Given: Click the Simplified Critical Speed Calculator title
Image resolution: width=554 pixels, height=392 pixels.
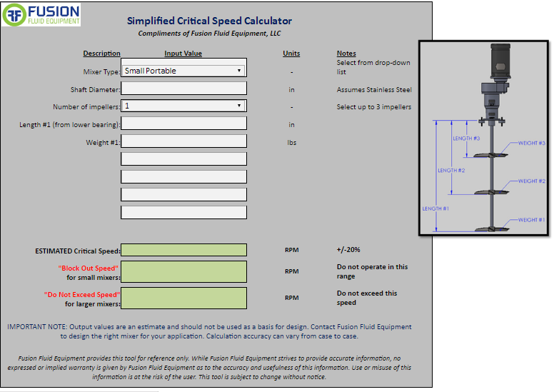Looking at the screenshot, I should (x=209, y=21).
